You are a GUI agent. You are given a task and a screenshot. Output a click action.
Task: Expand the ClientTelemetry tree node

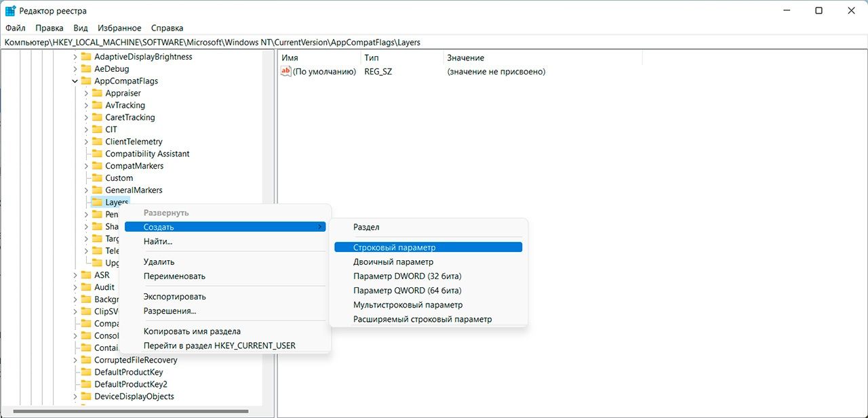[86, 142]
